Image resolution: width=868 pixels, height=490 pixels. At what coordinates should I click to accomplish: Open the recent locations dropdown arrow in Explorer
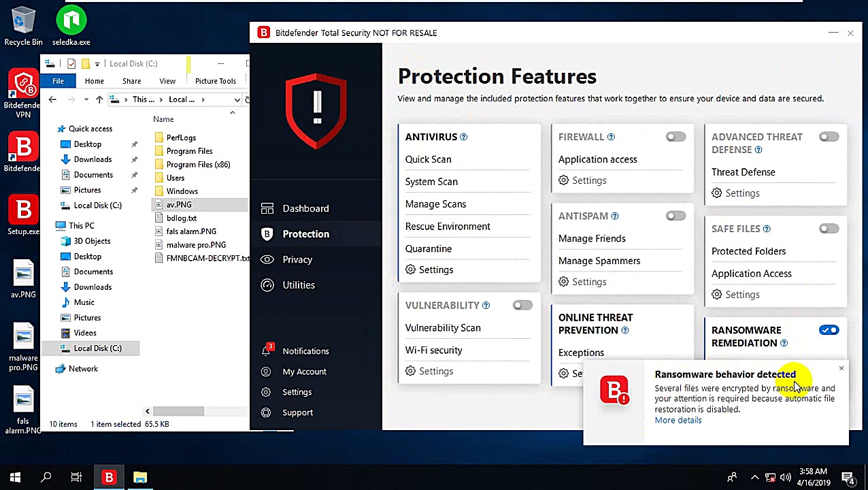pyautogui.click(x=86, y=99)
